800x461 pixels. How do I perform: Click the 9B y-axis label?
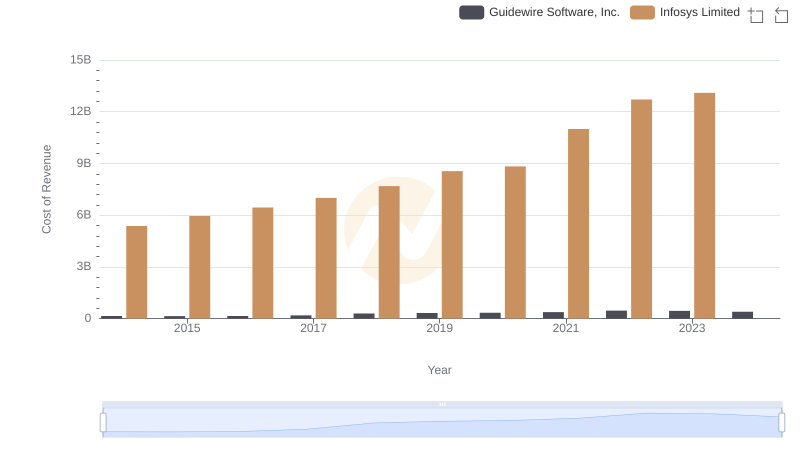click(84, 163)
